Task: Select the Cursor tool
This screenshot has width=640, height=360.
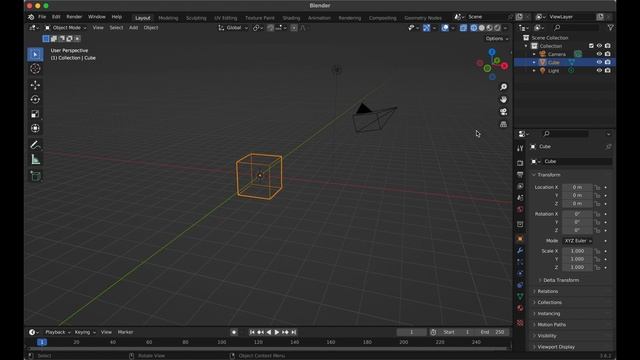Action: pyautogui.click(x=36, y=69)
